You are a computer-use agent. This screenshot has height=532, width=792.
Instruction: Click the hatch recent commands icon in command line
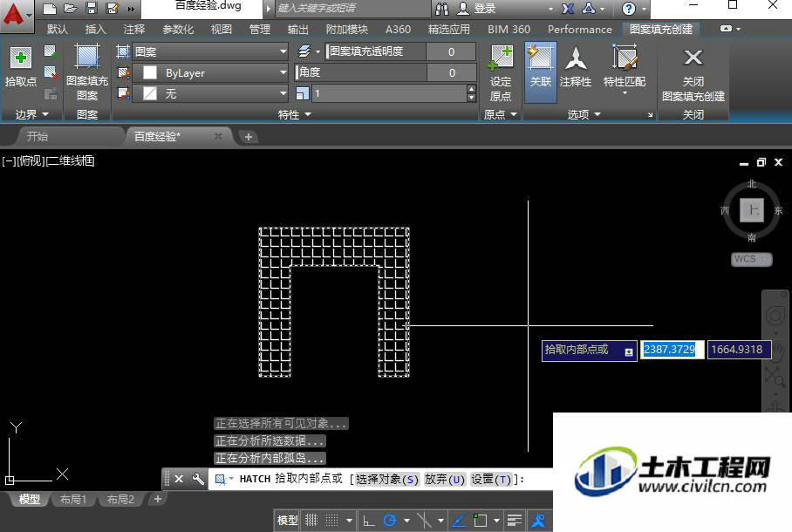point(221,479)
